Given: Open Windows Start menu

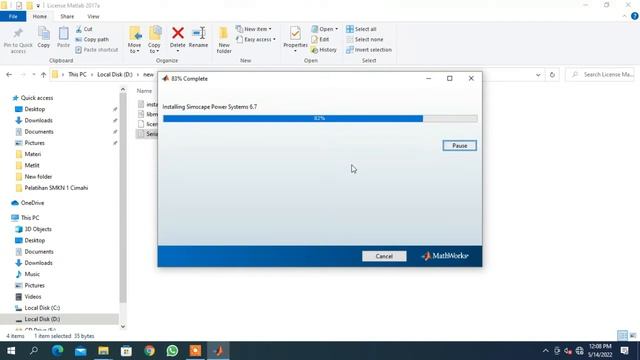Looking at the screenshot, I should [x=11, y=351].
